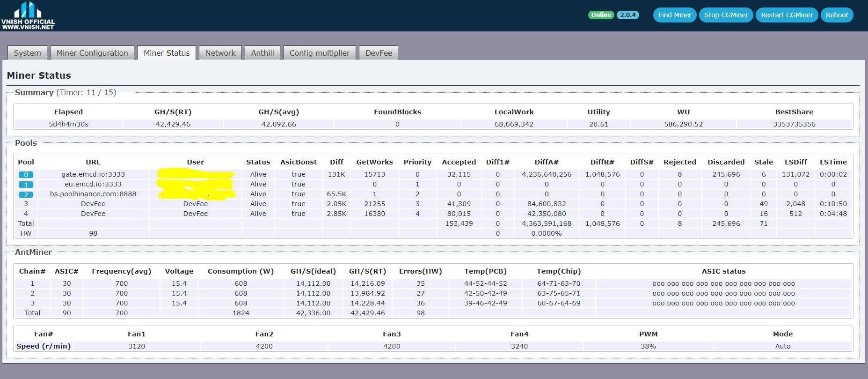Open the Config multiplier tab
The height and width of the screenshot is (379, 868).
pyautogui.click(x=320, y=53)
